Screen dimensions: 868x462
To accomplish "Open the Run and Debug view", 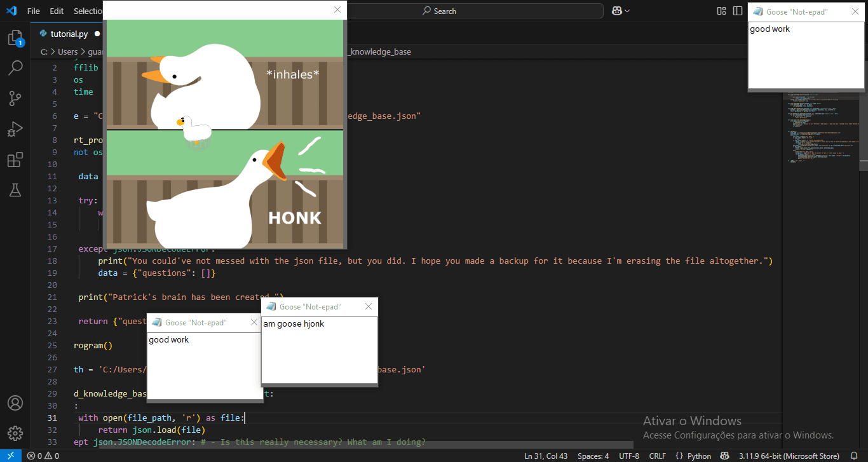I will click(x=15, y=129).
